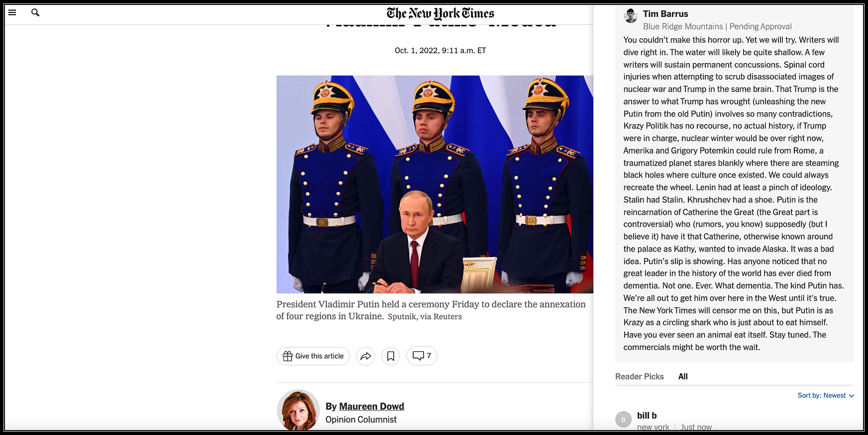Click the Putin ceremony photograph
This screenshot has height=435, width=868.
coord(435,184)
